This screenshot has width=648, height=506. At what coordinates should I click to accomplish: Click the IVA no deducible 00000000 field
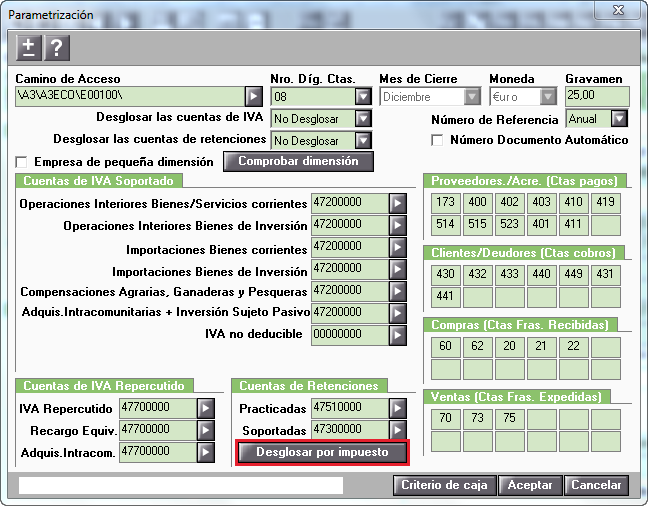(350, 335)
